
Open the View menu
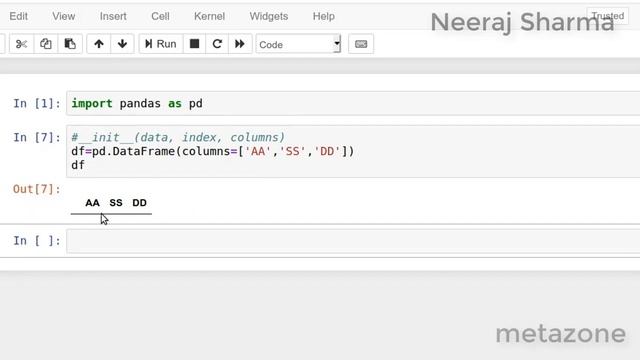[x=64, y=16]
